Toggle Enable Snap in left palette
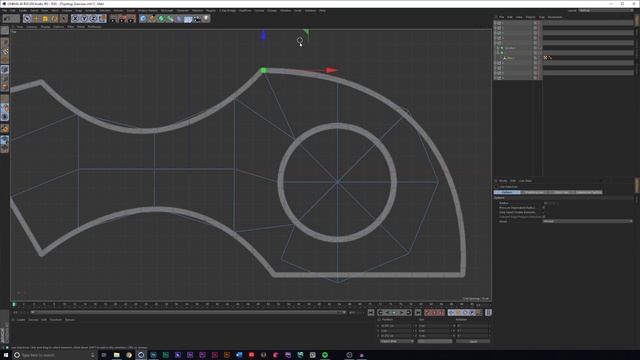Image resolution: width=640 pixels, height=360 pixels. coord(4,129)
